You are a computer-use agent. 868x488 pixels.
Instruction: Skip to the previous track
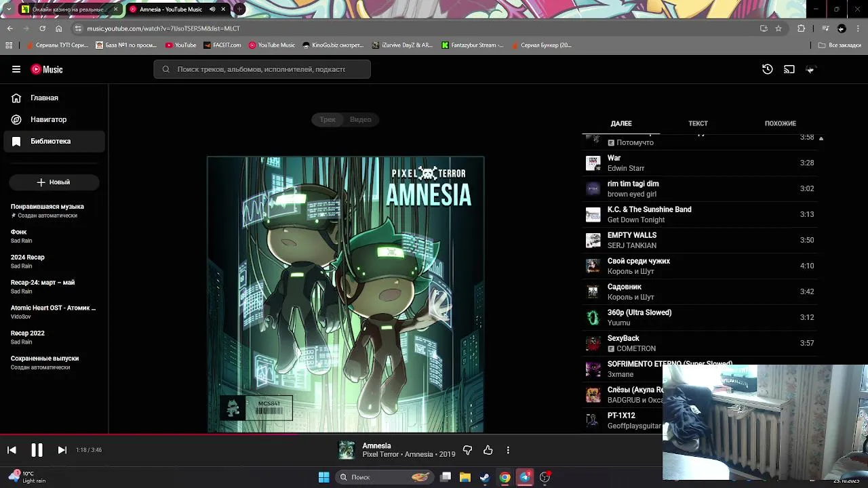(x=12, y=450)
